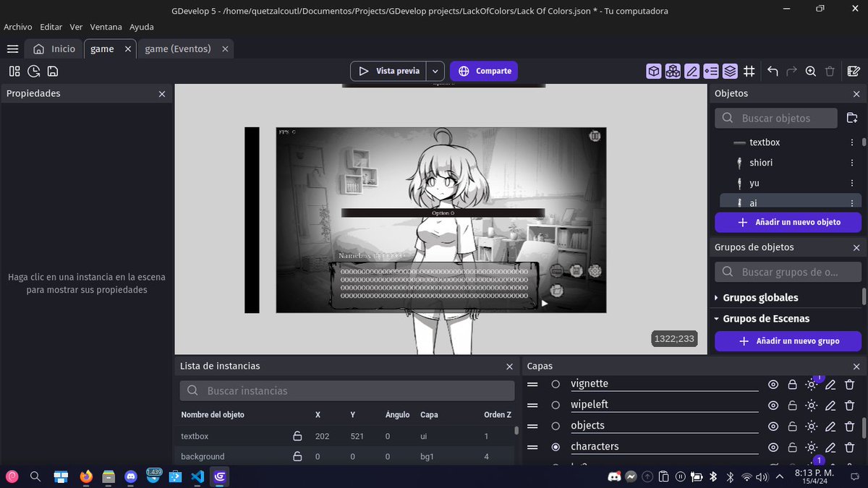868x488 pixels.
Task: Toggle the instances list panel icon
Action: [x=711, y=71]
